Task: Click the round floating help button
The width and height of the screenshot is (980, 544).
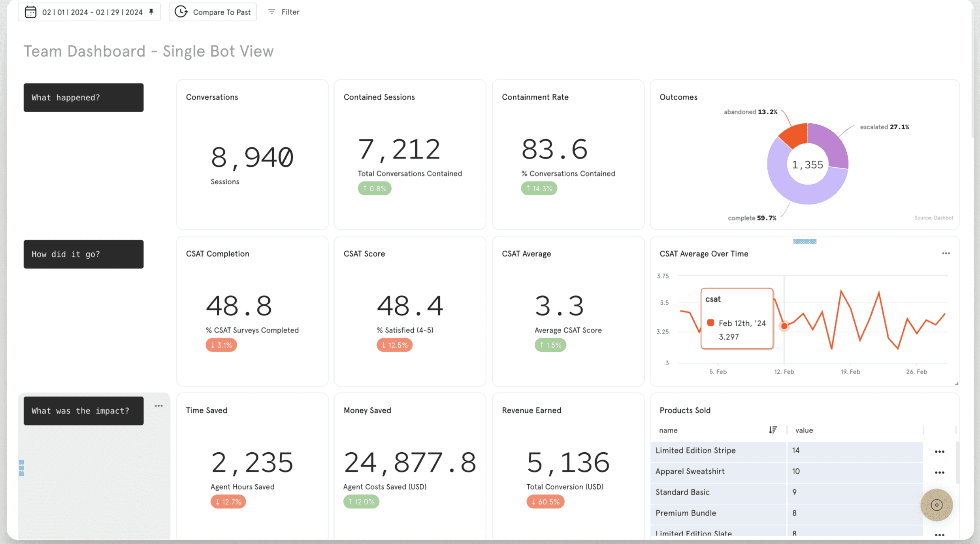Action: pyautogui.click(x=936, y=505)
